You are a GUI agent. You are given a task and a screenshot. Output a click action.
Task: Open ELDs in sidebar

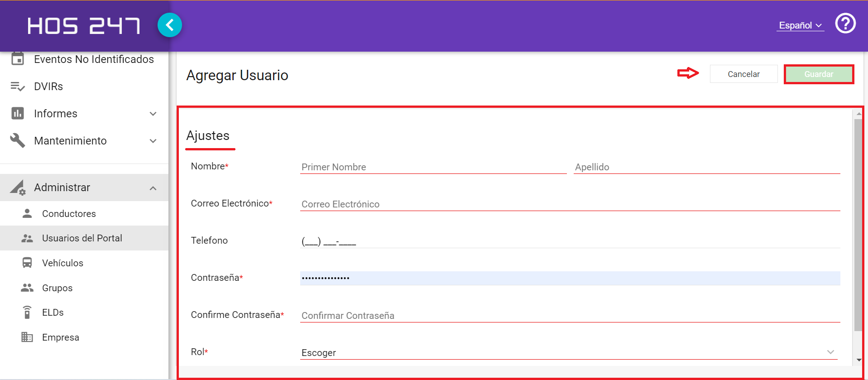tap(84, 312)
